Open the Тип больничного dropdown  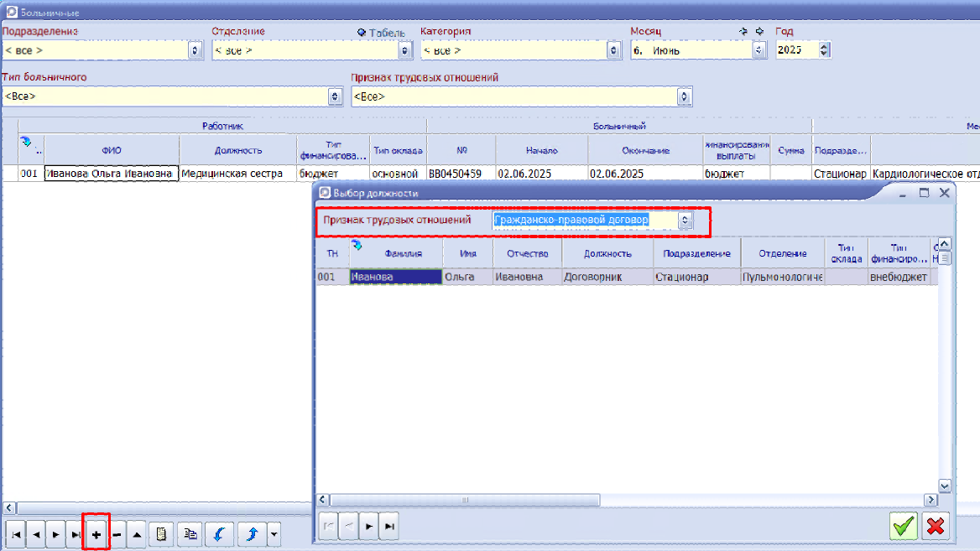coord(336,96)
